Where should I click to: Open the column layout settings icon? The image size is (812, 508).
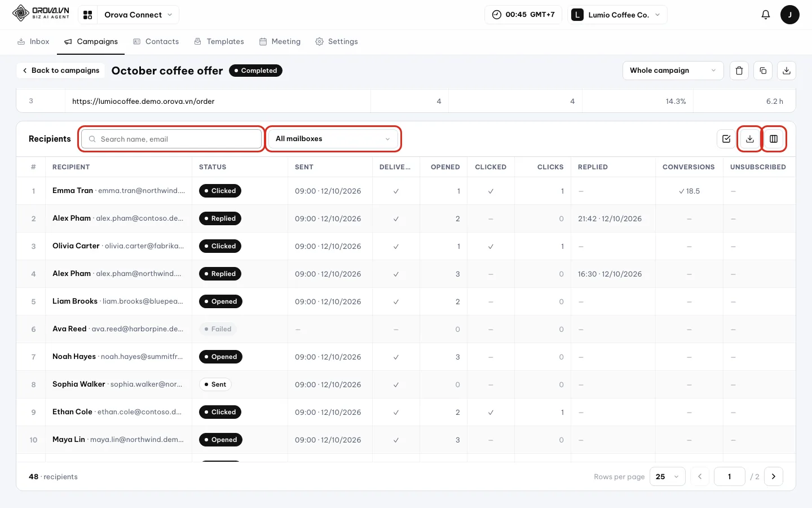[774, 139]
